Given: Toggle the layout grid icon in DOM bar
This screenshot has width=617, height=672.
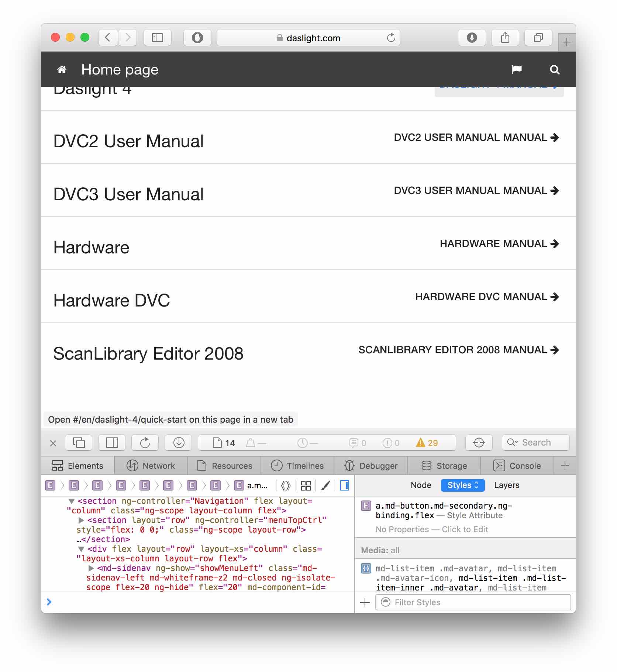Looking at the screenshot, I should 306,486.
